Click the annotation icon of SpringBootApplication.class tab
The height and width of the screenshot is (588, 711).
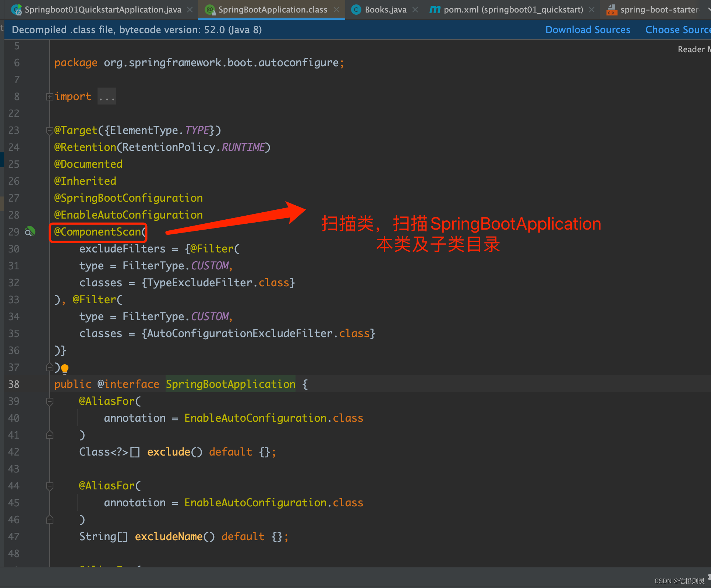click(210, 10)
